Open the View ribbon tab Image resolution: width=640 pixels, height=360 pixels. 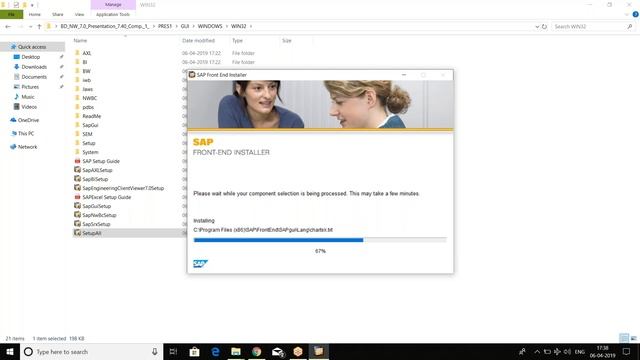[79, 14]
